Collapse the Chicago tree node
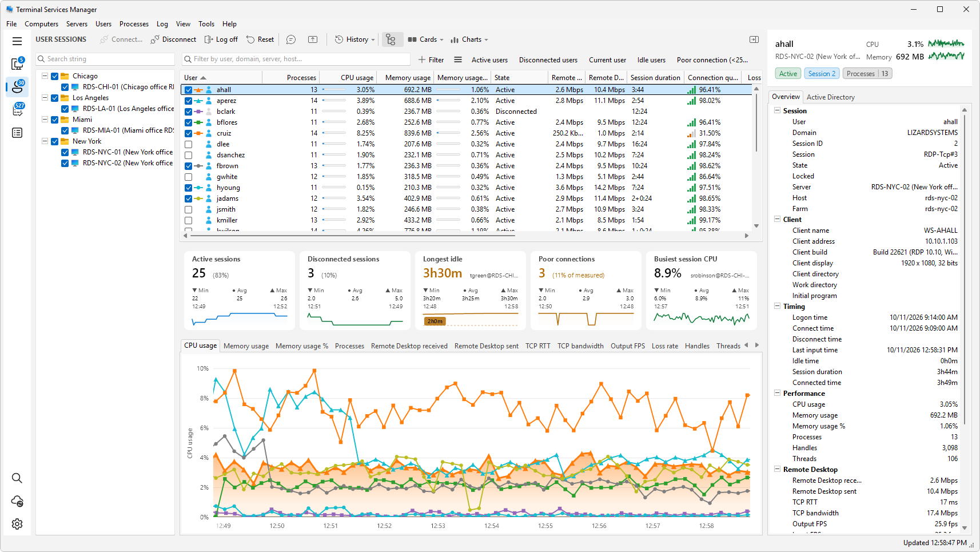This screenshot has width=980, height=552. [45, 76]
